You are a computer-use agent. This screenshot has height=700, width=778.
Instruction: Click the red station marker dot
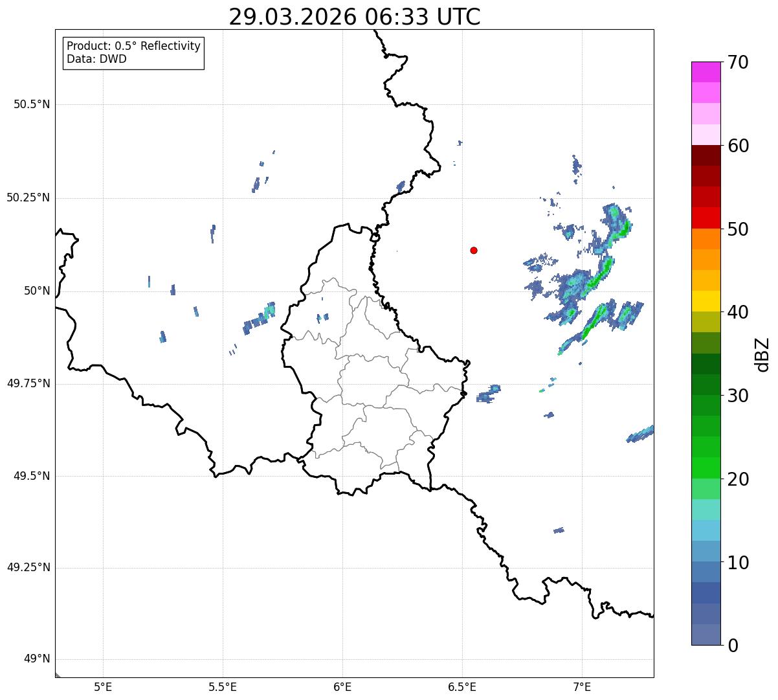[474, 251]
